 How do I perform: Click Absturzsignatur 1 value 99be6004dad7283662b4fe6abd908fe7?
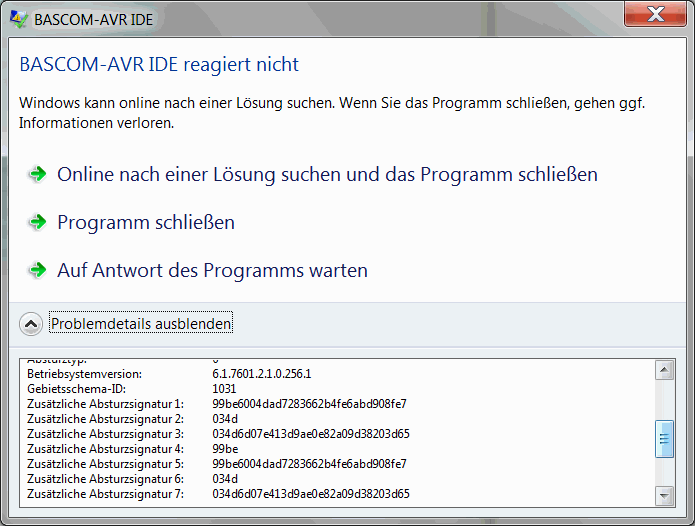(309, 404)
